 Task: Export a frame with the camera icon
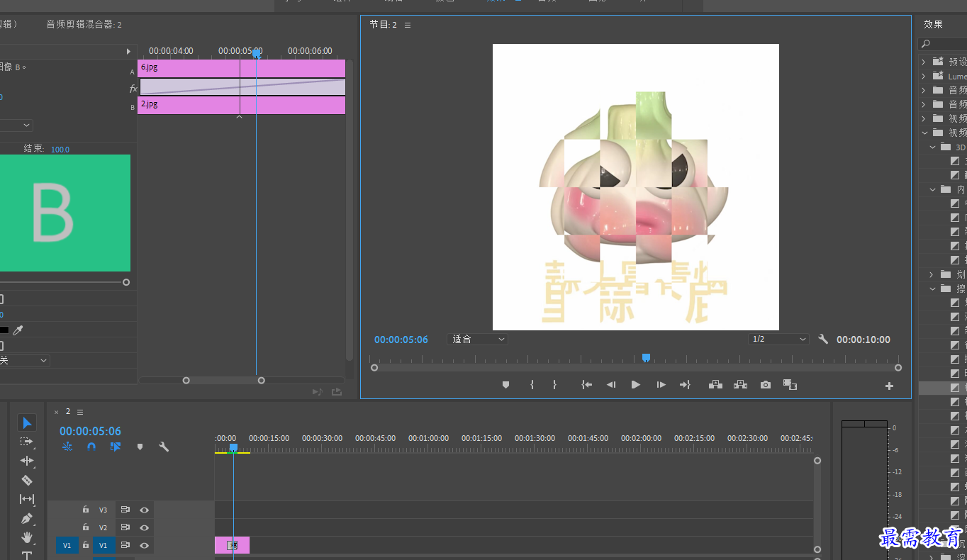click(x=766, y=385)
